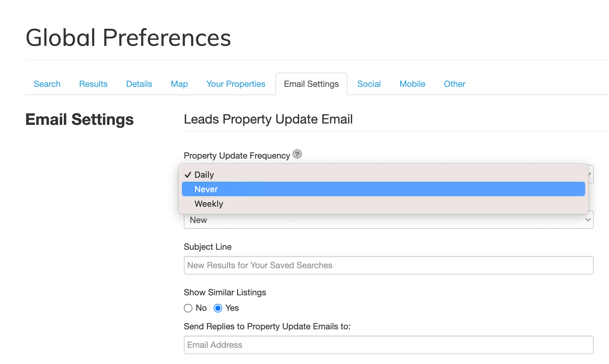Open the Other tab
The height and width of the screenshot is (364, 609).
[454, 84]
